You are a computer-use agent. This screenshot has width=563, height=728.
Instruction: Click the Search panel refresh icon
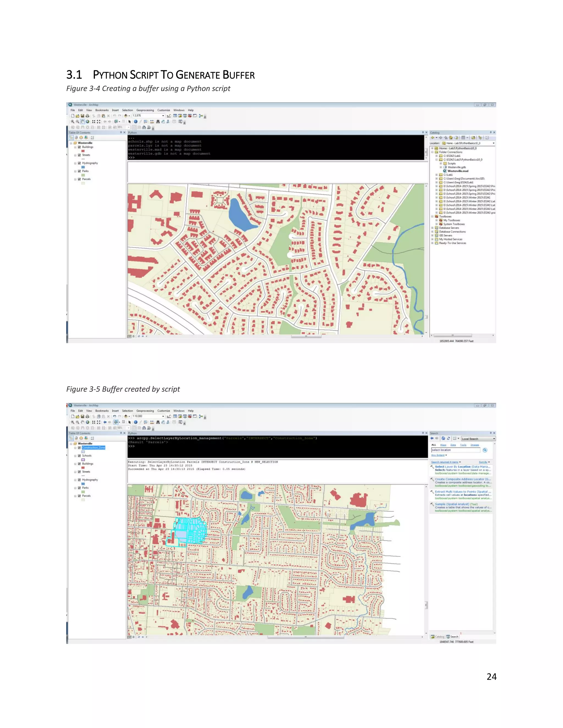(x=449, y=438)
